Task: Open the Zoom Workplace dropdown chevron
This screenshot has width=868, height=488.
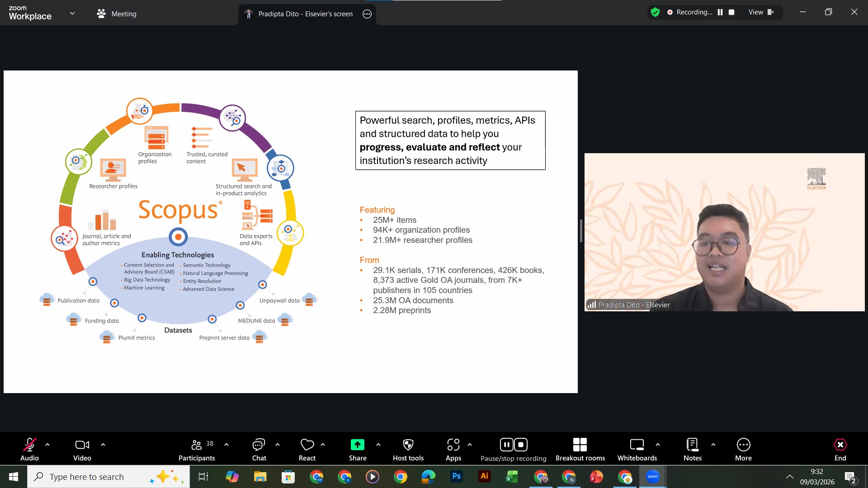Action: [x=72, y=14]
